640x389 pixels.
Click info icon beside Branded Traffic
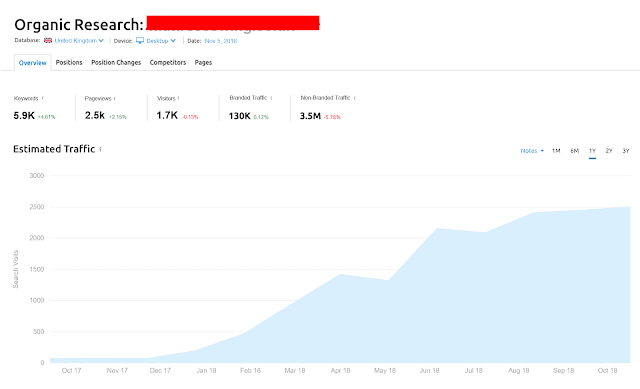coord(271,98)
